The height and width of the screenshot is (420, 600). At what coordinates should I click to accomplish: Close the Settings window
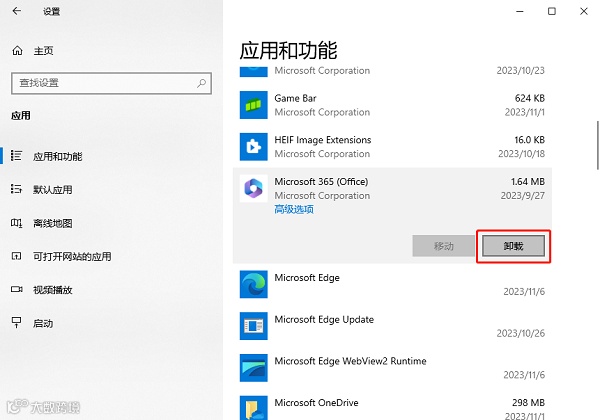(584, 11)
